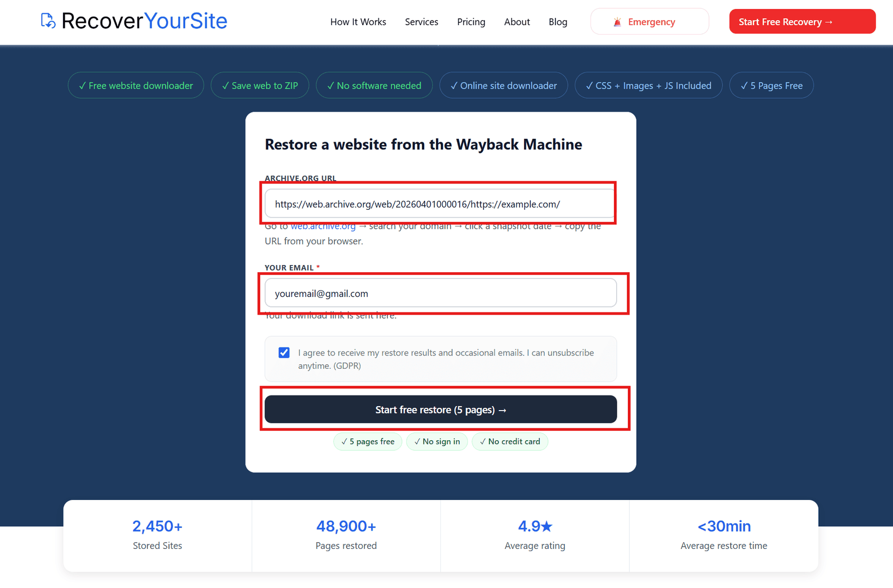Select the 5 Pages Free pill

[x=771, y=85]
